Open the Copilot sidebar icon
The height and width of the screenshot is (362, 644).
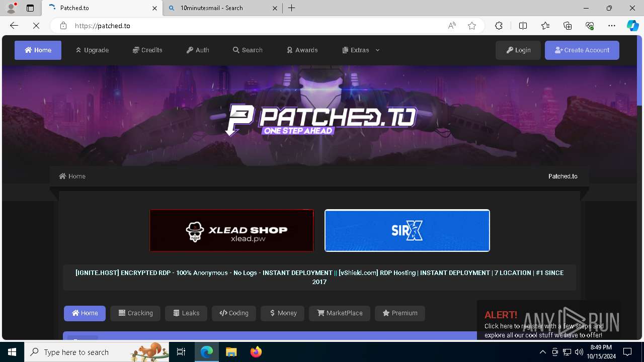[632, 26]
